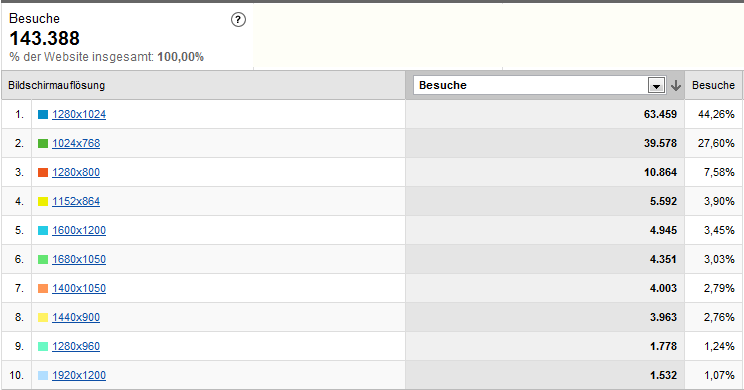Click the orange-red swatch beside 1280x800
The width and height of the screenshot is (744, 390).
[x=43, y=172]
